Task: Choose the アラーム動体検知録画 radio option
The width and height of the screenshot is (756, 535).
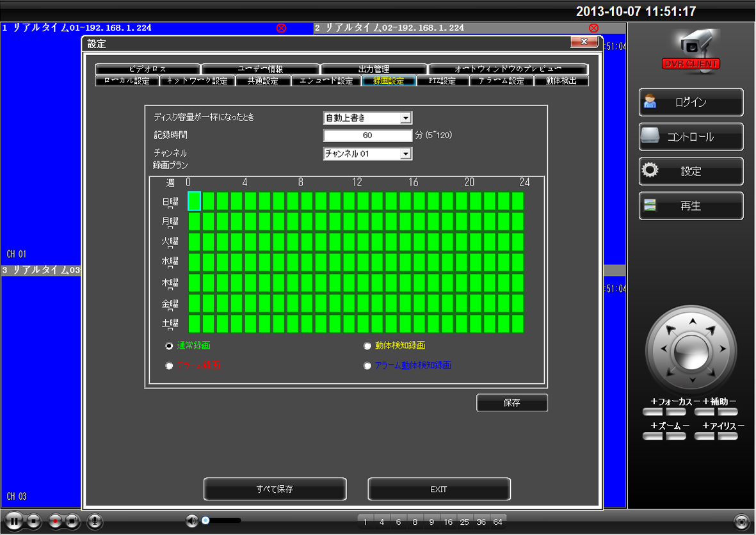Action: 367,366
